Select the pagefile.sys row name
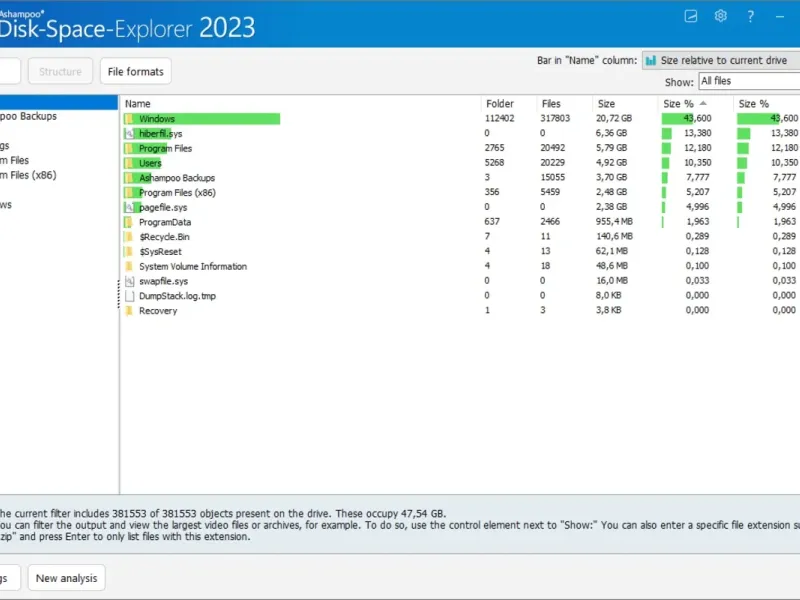Screen dimensions: 800x600 pos(163,208)
